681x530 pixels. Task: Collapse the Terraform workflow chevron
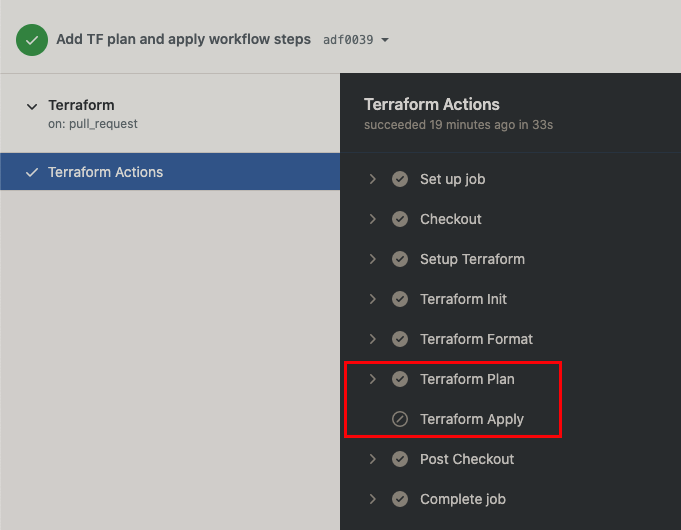point(32,106)
